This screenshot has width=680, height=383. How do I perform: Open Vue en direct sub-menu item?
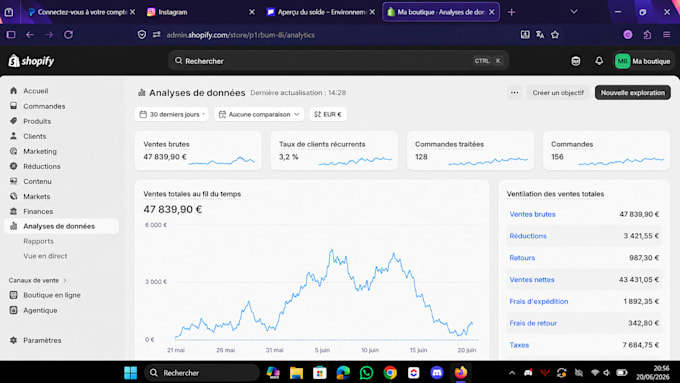pos(45,256)
